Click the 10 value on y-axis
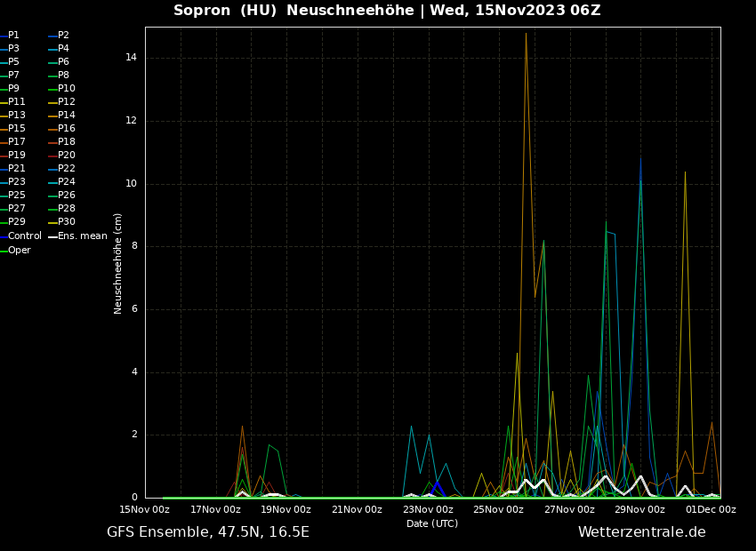 [131, 184]
